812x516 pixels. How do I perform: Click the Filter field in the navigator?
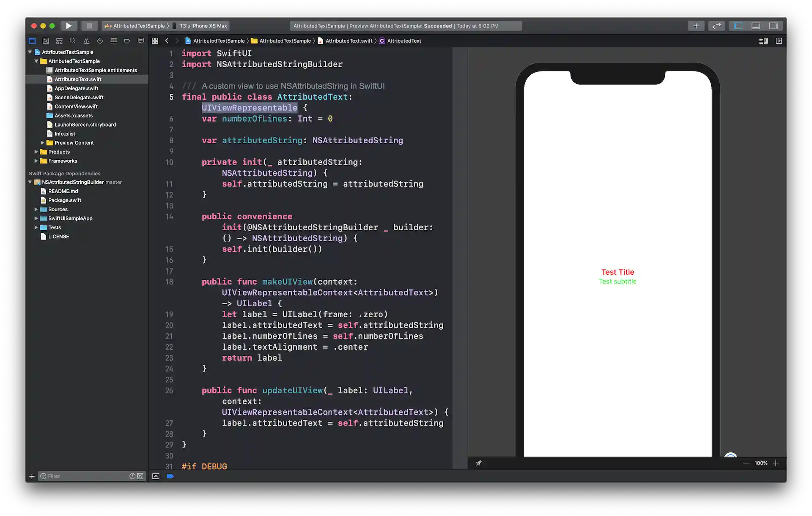[x=85, y=476]
